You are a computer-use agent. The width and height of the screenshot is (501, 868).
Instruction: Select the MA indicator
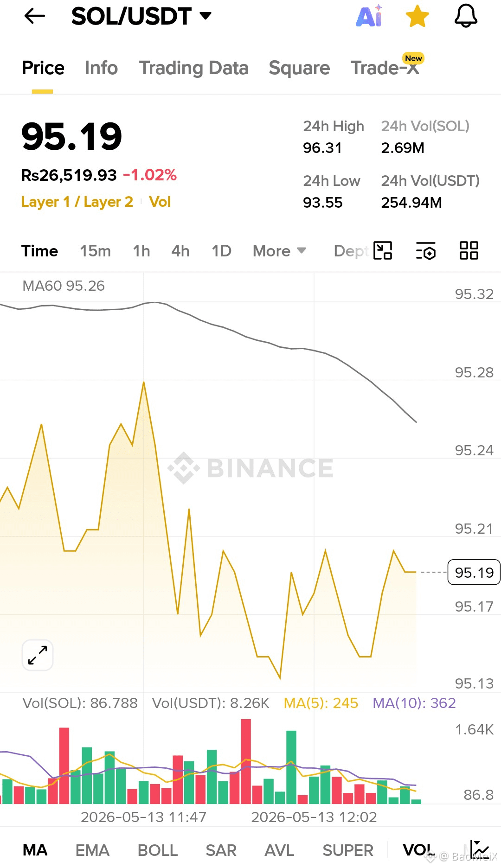[x=35, y=850]
